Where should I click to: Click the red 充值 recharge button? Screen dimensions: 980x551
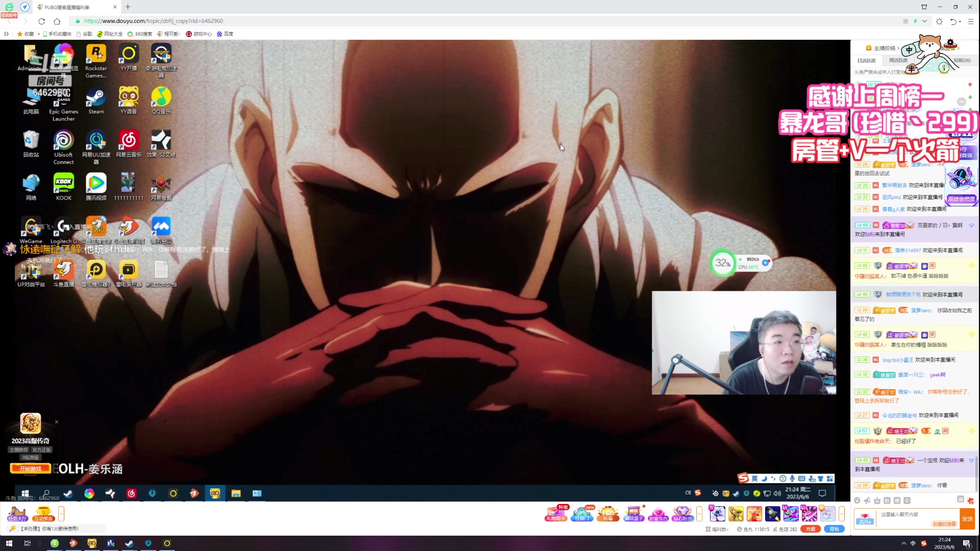click(810, 529)
